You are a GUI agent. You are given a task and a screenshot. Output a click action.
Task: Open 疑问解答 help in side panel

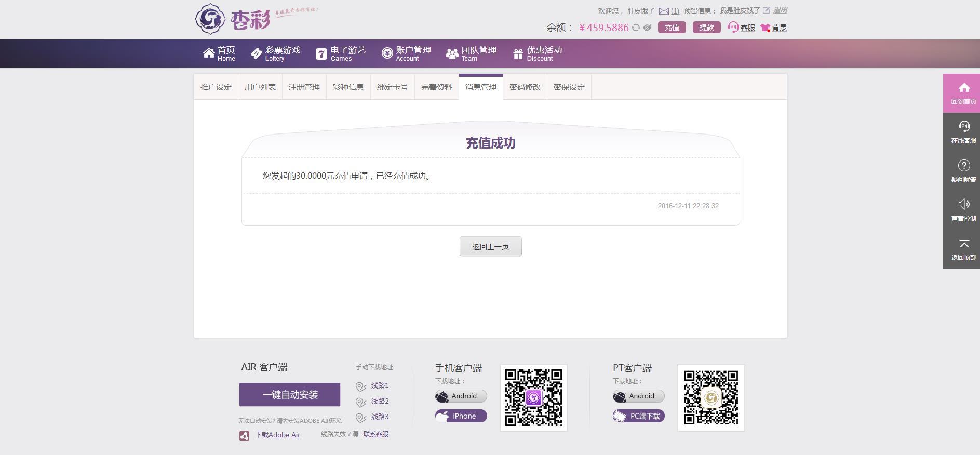962,171
